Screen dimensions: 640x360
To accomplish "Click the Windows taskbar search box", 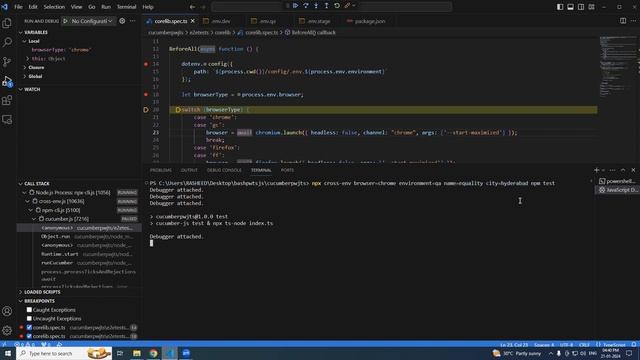I will pos(64,353).
